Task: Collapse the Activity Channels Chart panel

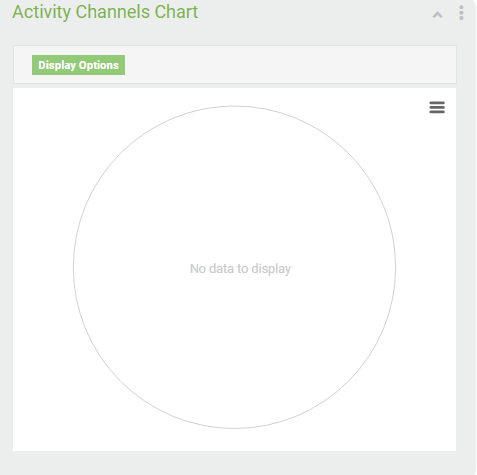Action: tap(438, 15)
